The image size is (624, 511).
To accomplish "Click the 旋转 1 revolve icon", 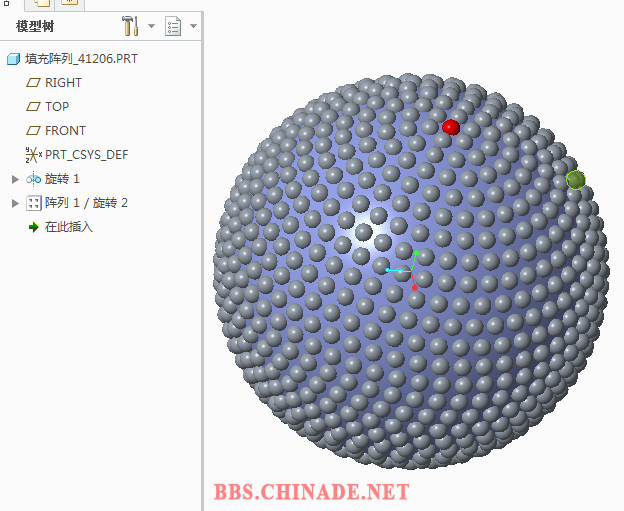I will point(33,179).
